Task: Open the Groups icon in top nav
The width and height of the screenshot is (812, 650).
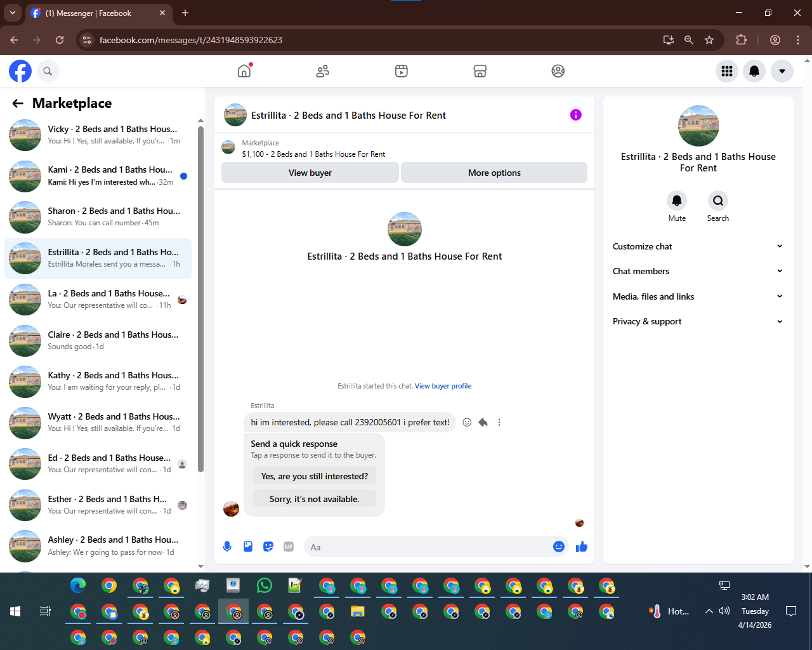Action: (x=558, y=71)
